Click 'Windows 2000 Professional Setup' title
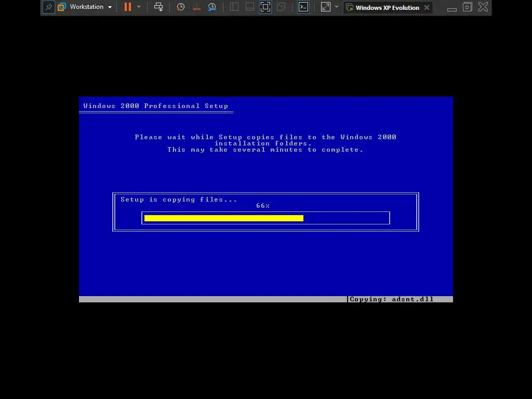532x399 pixels. pos(156,106)
